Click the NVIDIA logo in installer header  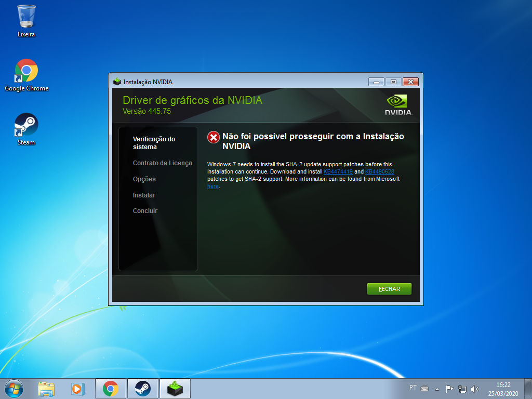[x=398, y=105]
